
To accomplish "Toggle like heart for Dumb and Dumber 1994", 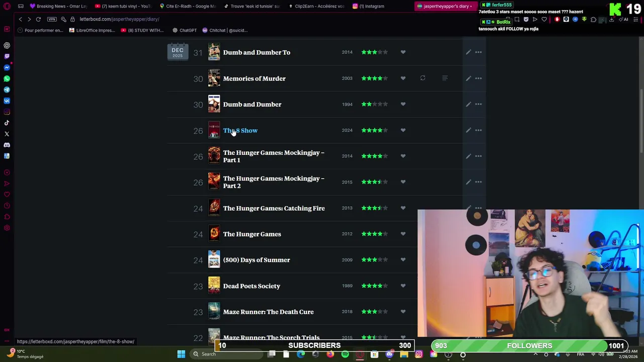I will pos(403,104).
